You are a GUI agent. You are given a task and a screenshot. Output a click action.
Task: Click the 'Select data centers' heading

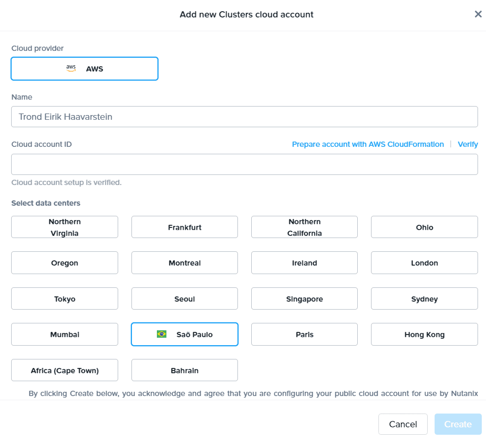[46, 203]
